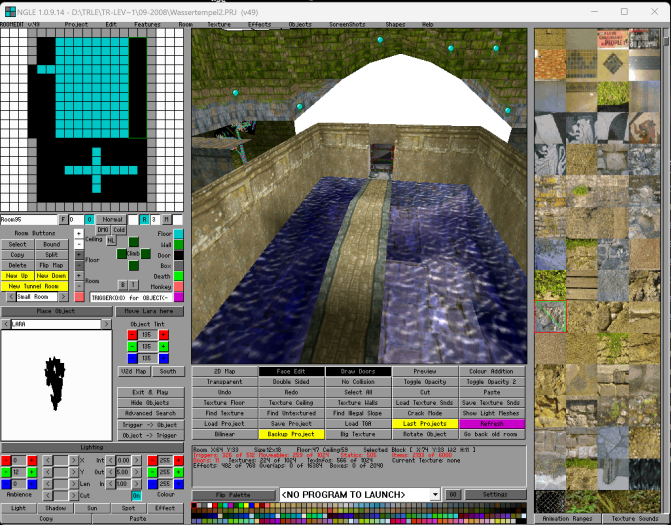Click the top Climb direction square

134,242
